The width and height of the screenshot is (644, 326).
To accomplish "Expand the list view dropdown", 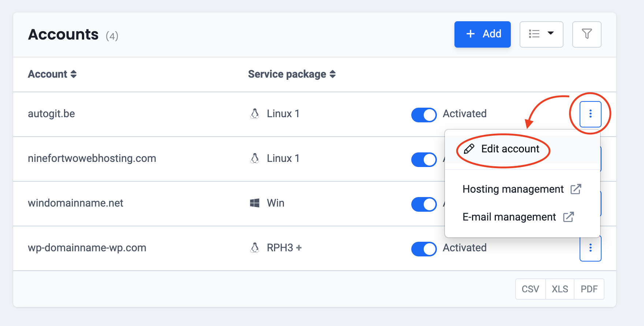I will [x=541, y=34].
